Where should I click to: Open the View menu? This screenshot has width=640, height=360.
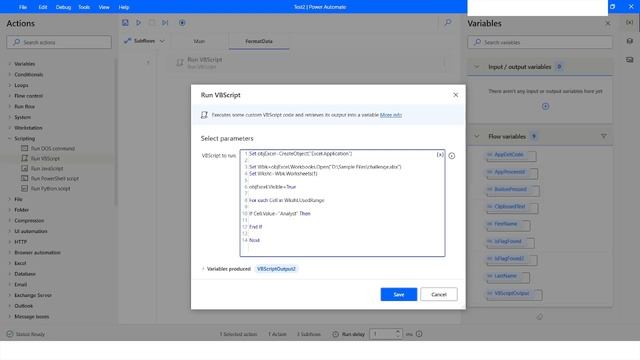104,7
